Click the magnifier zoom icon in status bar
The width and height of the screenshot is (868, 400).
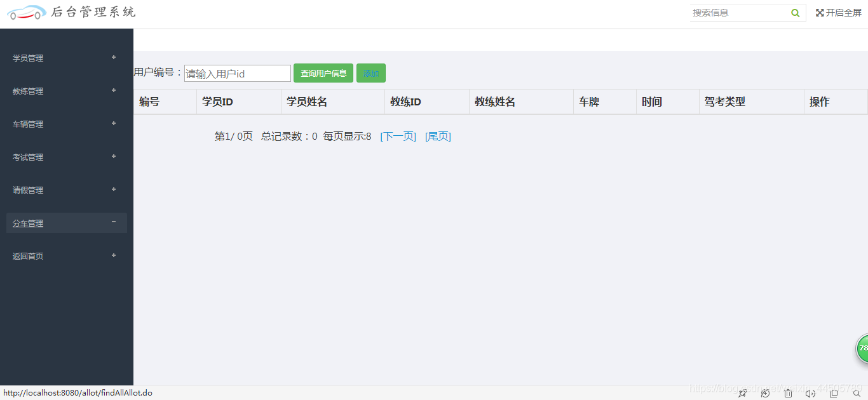[857, 394]
